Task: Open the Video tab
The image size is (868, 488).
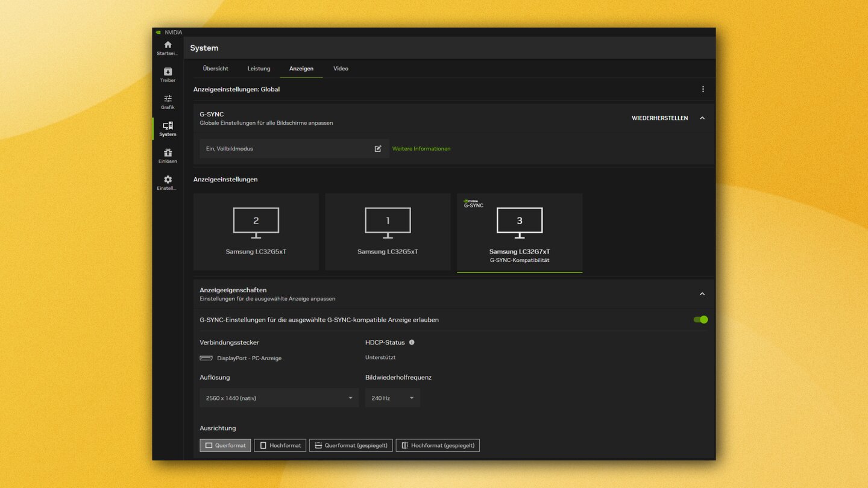Action: (341, 68)
